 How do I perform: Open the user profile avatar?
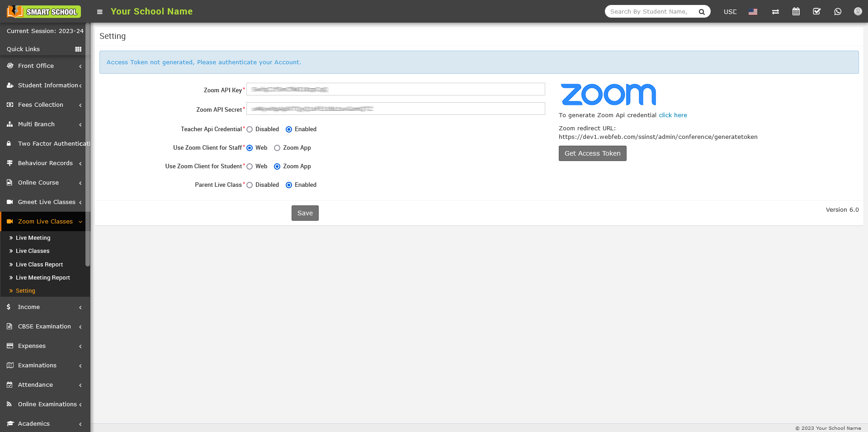coord(858,12)
